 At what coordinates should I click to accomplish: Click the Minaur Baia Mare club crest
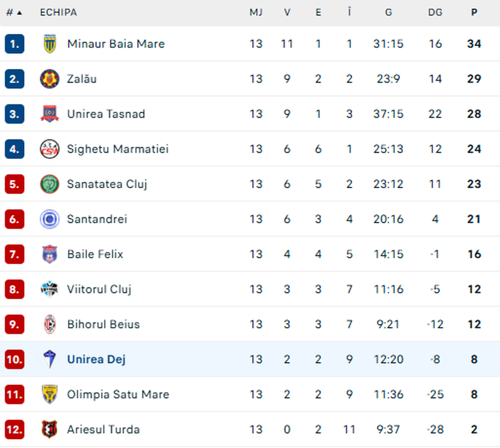point(50,44)
